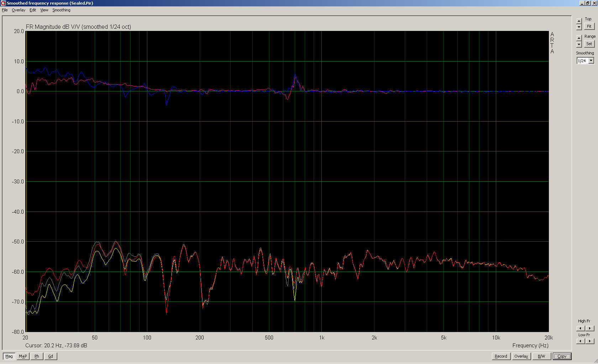This screenshot has height=364, width=598.
Task: Click the Record button
Action: pyautogui.click(x=501, y=356)
